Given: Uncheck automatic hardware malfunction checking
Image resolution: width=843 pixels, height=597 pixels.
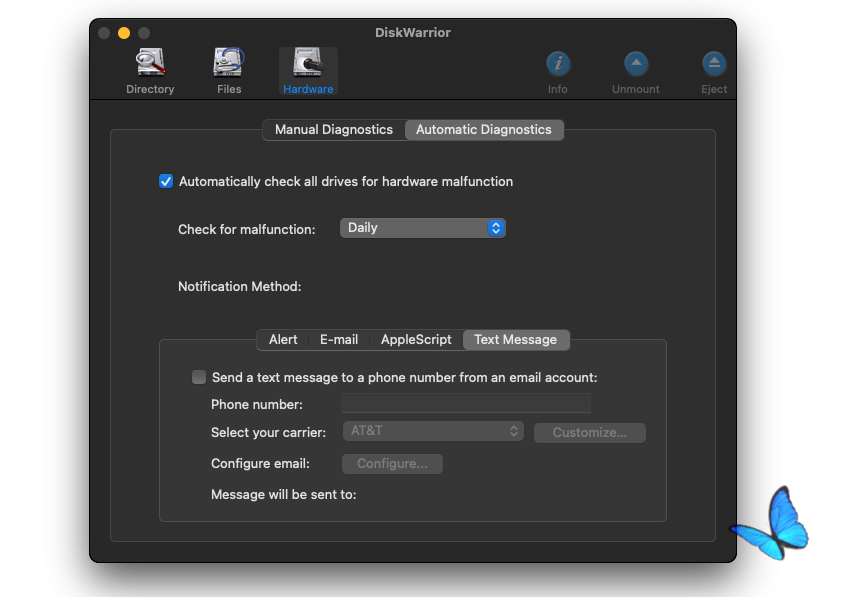Looking at the screenshot, I should click(166, 181).
